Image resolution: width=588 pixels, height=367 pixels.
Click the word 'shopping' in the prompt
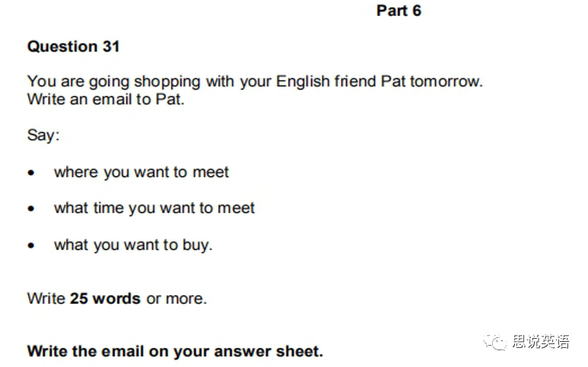point(168,81)
